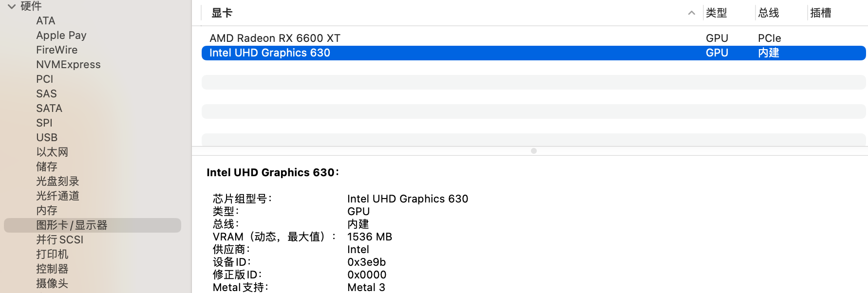Open the 摄像头 camera section
The image size is (868, 293).
click(x=51, y=283)
